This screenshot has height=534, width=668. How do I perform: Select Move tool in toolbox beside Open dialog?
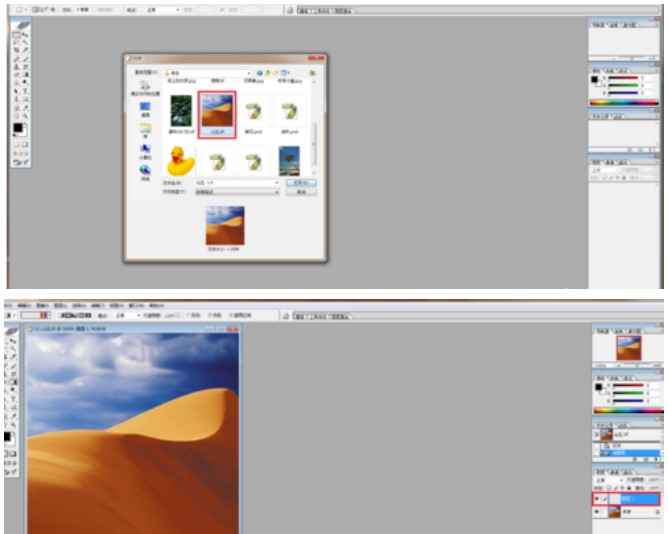[25, 35]
